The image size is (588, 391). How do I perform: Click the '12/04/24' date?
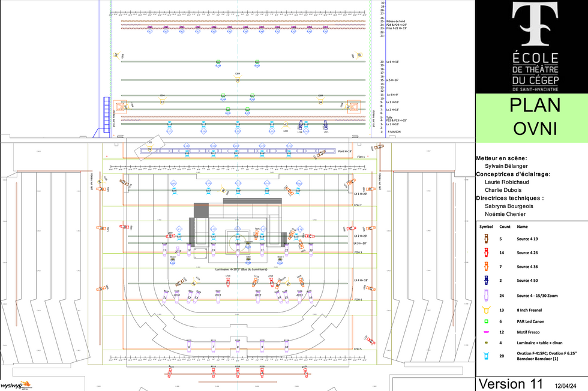click(565, 386)
